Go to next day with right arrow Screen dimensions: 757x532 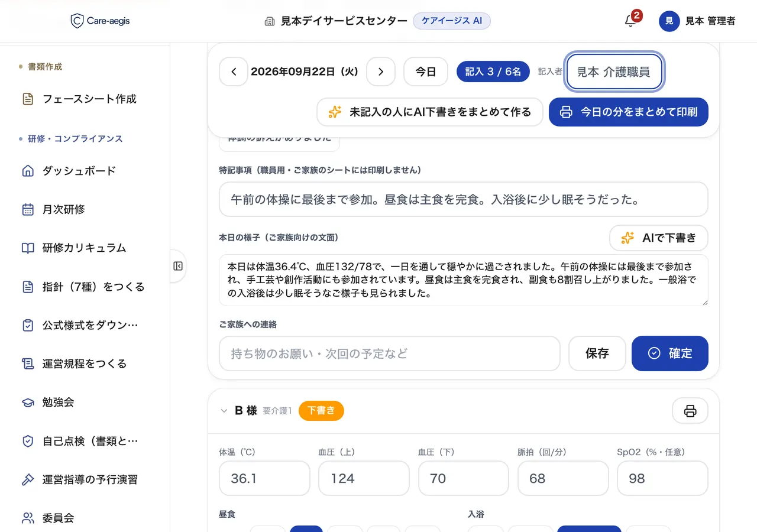pyautogui.click(x=381, y=72)
